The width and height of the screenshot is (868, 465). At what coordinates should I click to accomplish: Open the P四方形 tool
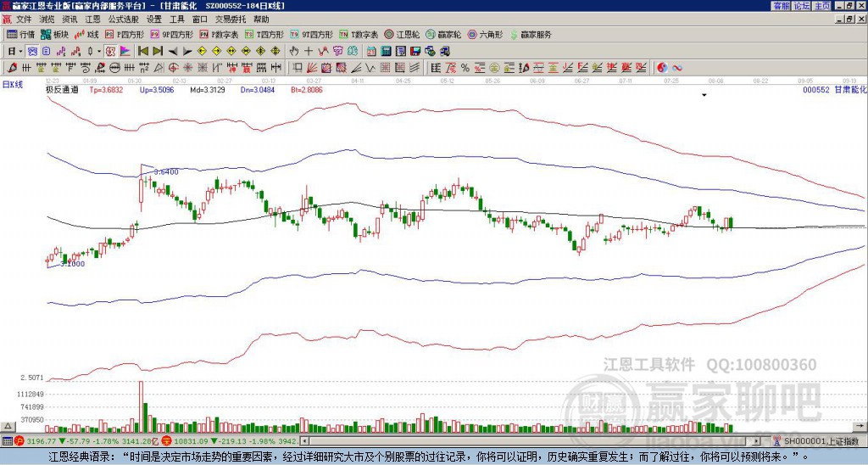tap(125, 34)
